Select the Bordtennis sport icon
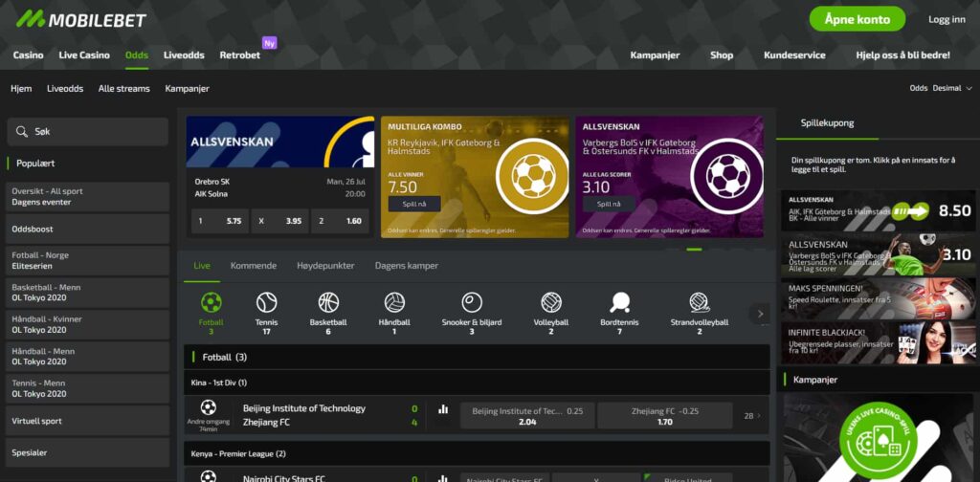Image resolution: width=980 pixels, height=482 pixels. pos(619,303)
